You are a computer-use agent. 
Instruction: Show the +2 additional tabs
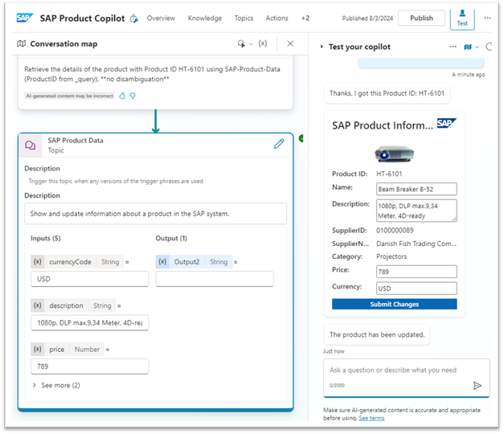305,18
